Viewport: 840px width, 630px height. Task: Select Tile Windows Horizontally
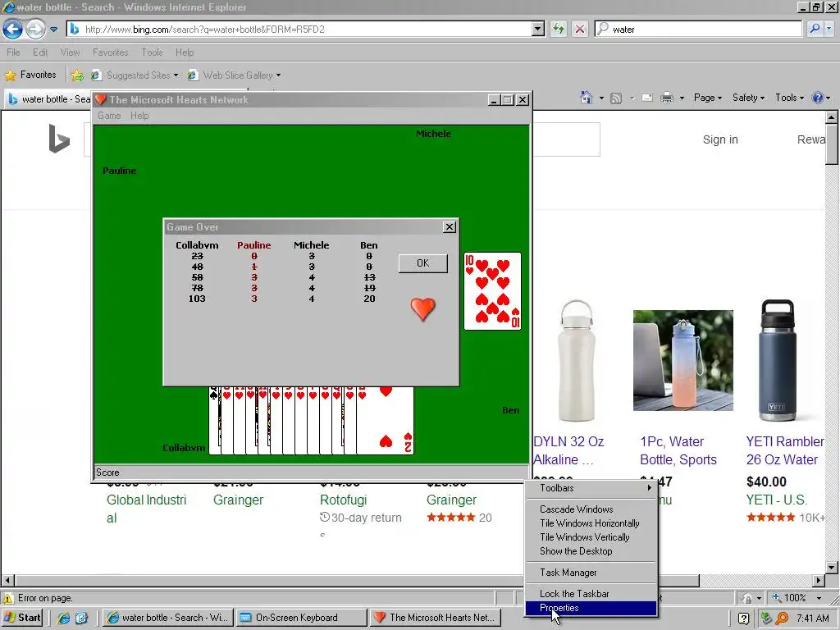point(591,523)
